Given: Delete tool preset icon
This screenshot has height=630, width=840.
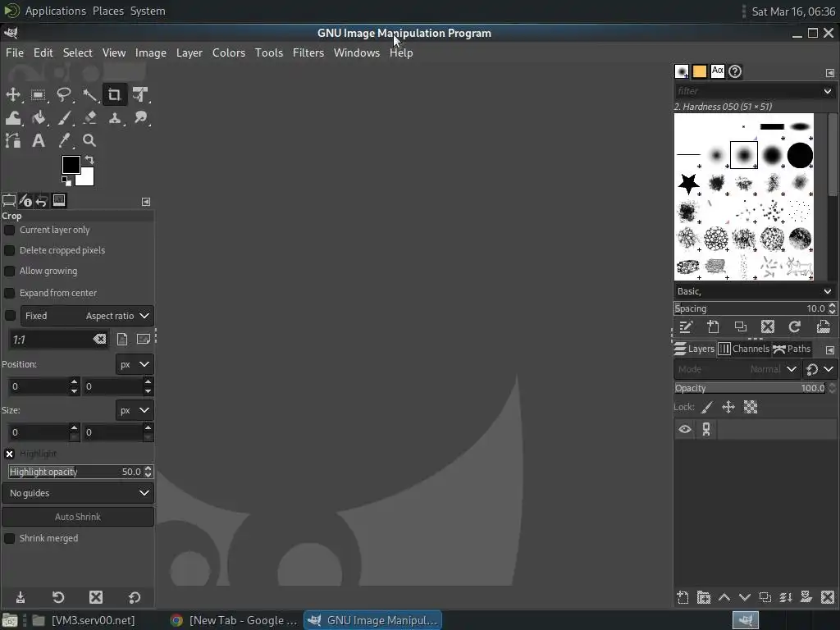Looking at the screenshot, I should coord(96,597).
